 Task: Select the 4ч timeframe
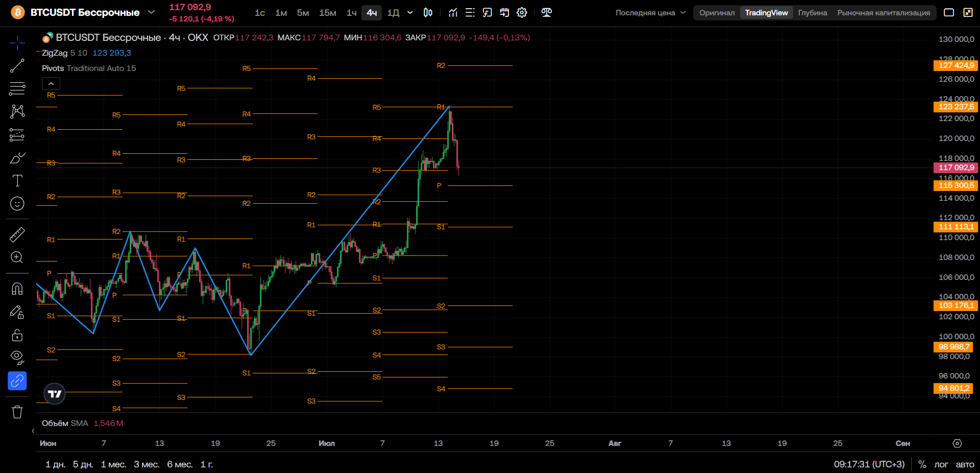point(372,13)
